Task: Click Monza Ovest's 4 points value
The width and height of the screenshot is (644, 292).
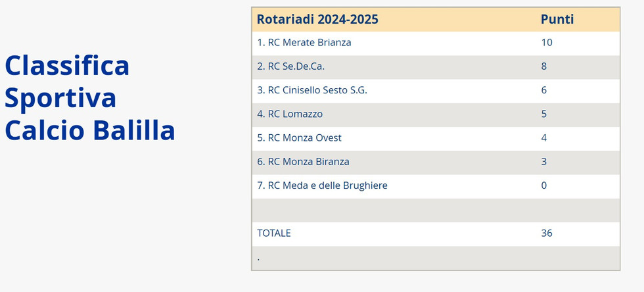Action: point(544,138)
